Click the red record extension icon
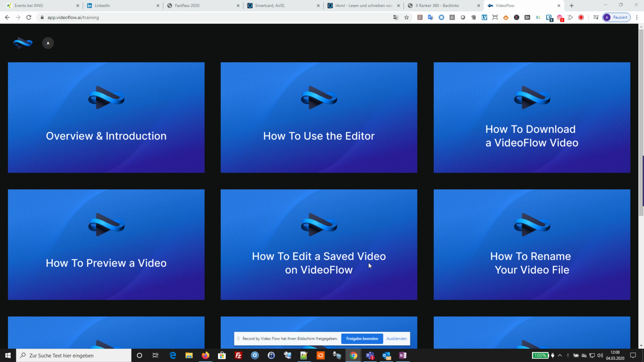Screen dimensions: 644x362 coord(581,17)
